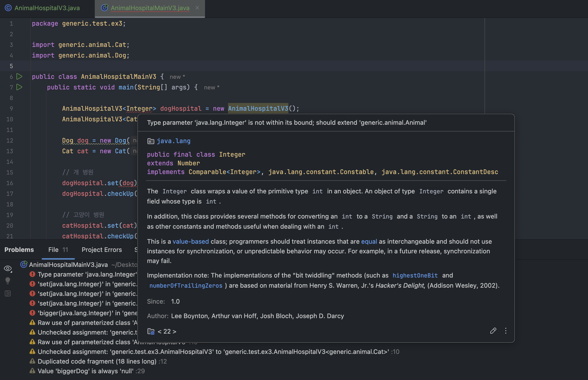Switch to AnimalHospitalV3.java editor tab
This screenshot has width=588, height=380.
pos(47,8)
